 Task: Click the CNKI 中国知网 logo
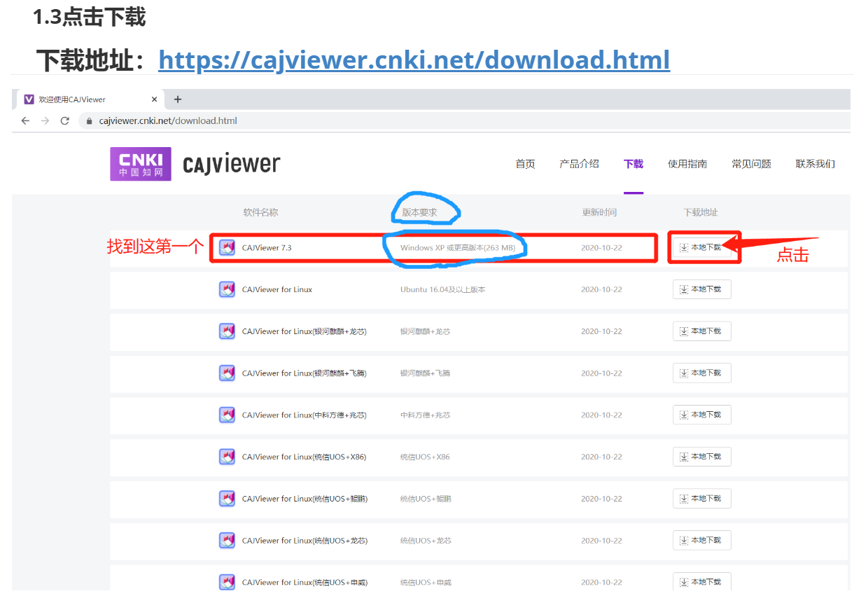coord(140,163)
